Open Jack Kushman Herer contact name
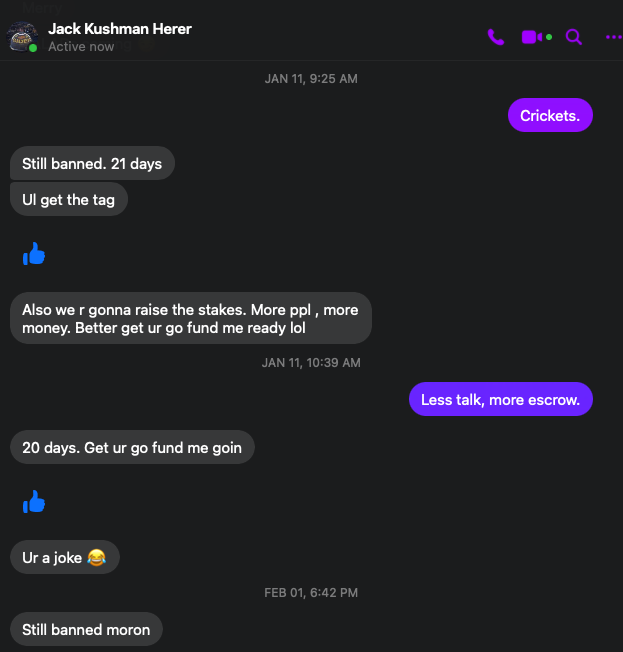Viewport: 623px width, 652px height. click(x=120, y=29)
